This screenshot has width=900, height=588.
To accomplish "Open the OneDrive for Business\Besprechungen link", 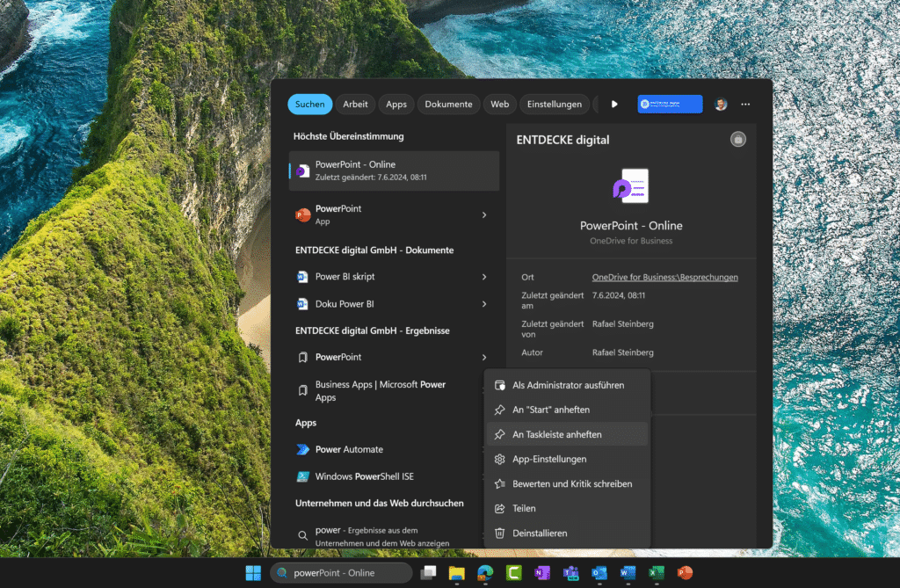I will (x=664, y=277).
